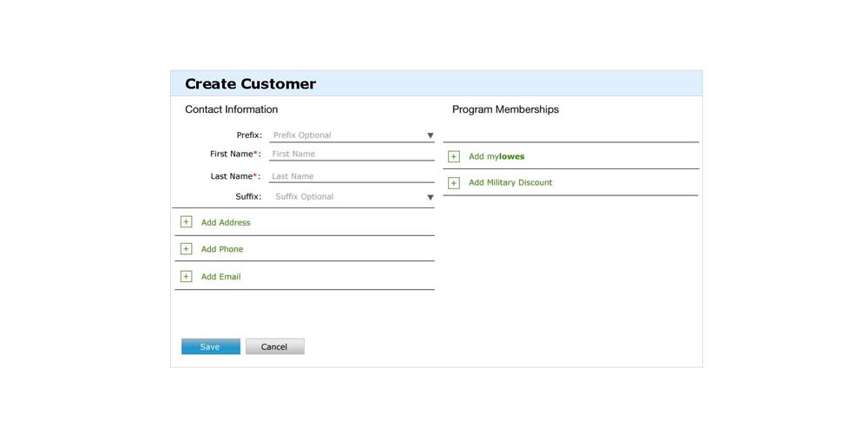Click the plus icon beside Add Email
The width and height of the screenshot is (868, 434).
click(x=186, y=276)
